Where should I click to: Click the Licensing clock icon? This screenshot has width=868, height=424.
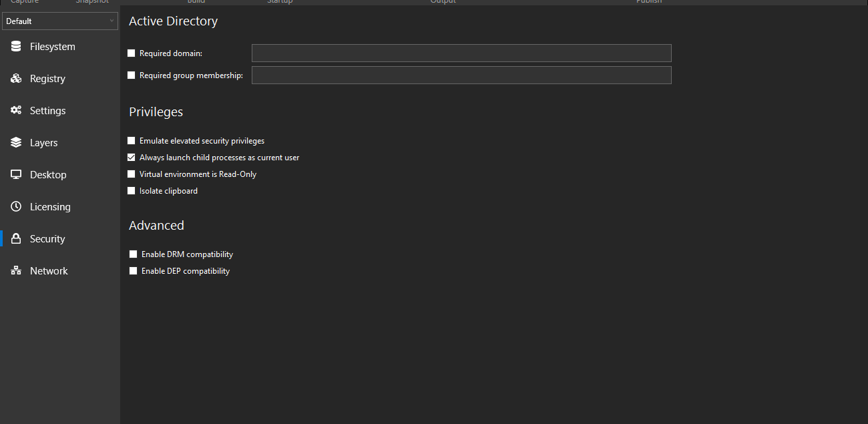15,206
